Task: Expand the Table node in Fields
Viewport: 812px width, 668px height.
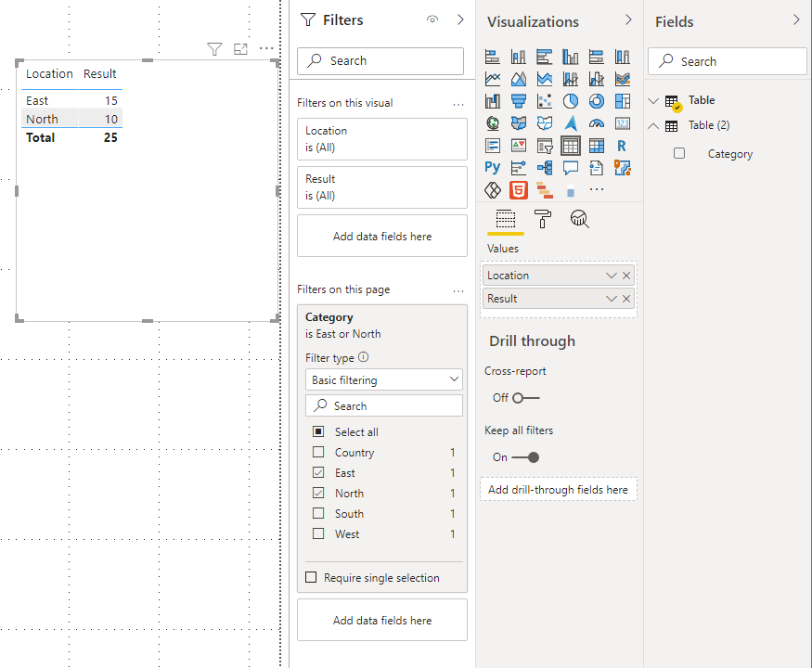Action: pyautogui.click(x=653, y=100)
